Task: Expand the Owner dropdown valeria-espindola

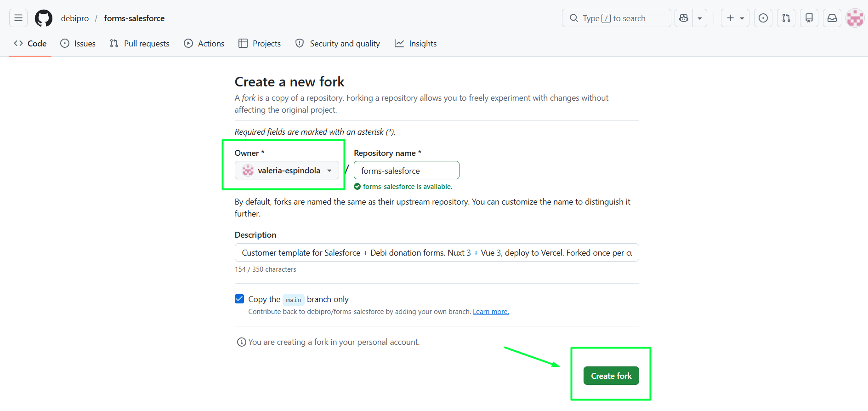Action: tap(287, 170)
